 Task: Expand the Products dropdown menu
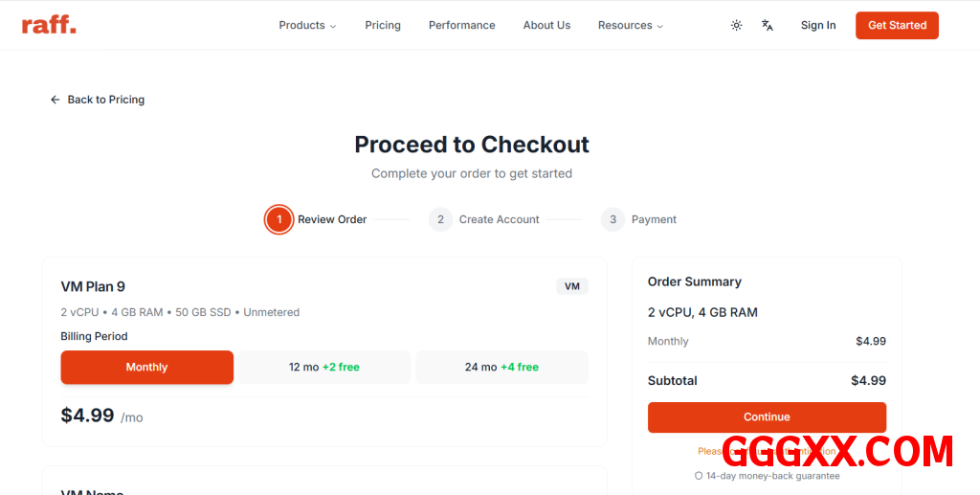[x=307, y=26]
